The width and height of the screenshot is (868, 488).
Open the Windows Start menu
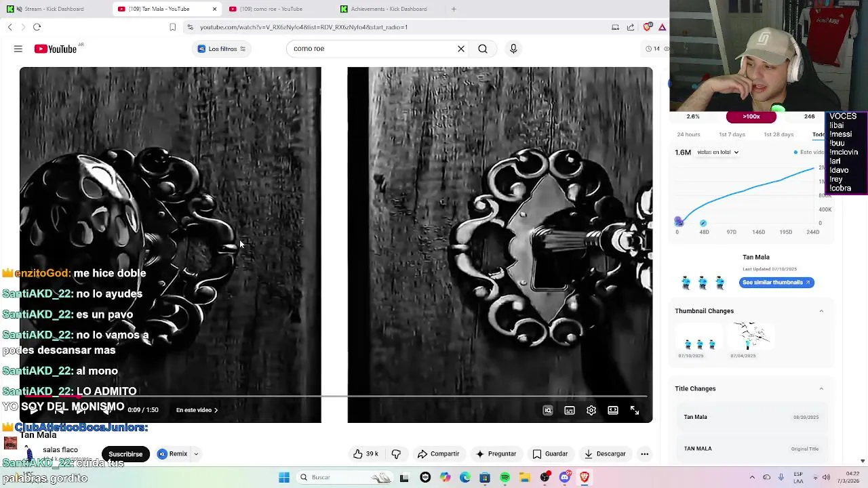coord(284,477)
